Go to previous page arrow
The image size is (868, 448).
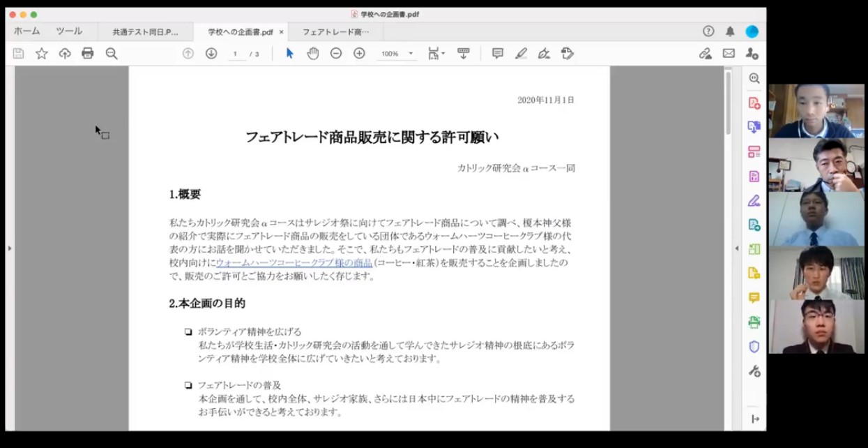[188, 54]
